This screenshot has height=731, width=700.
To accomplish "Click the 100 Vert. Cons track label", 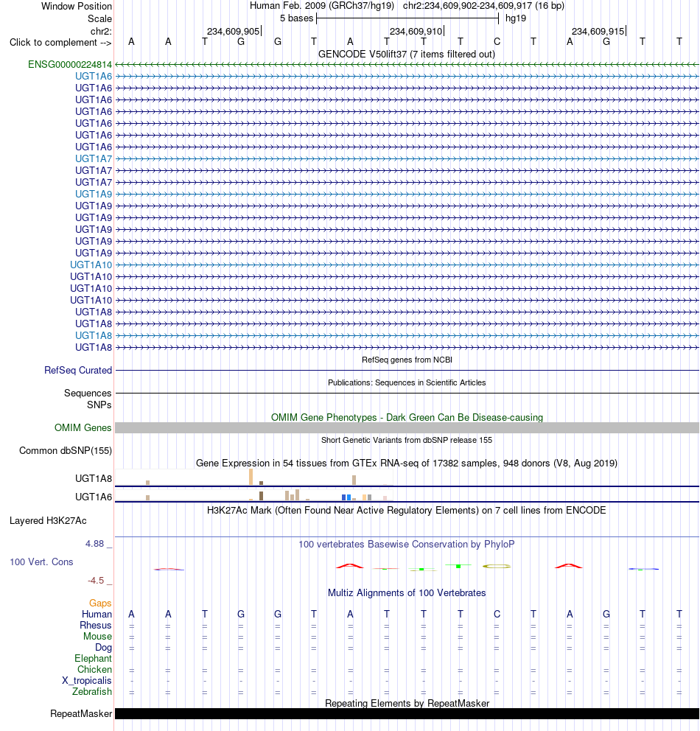I will (41, 562).
